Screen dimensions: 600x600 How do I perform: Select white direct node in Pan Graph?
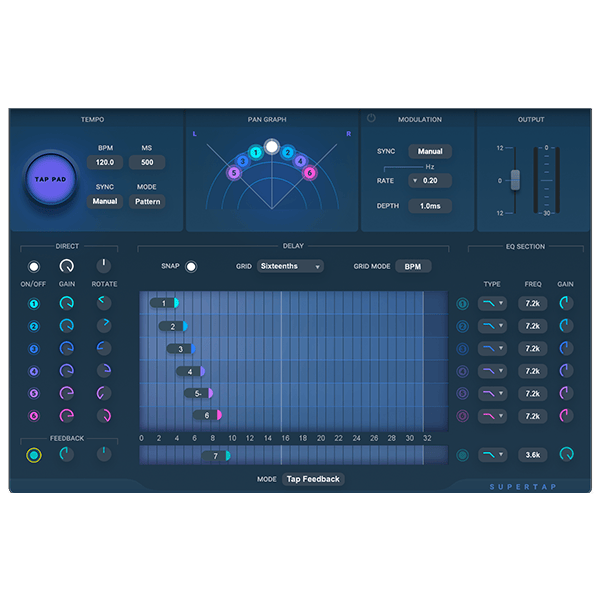pyautogui.click(x=272, y=146)
